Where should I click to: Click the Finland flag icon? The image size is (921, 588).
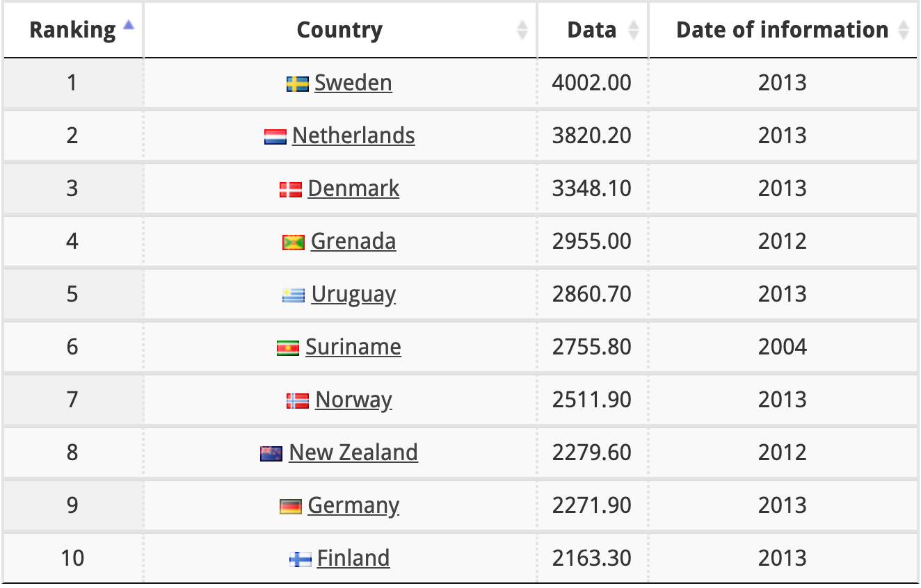[301, 560]
